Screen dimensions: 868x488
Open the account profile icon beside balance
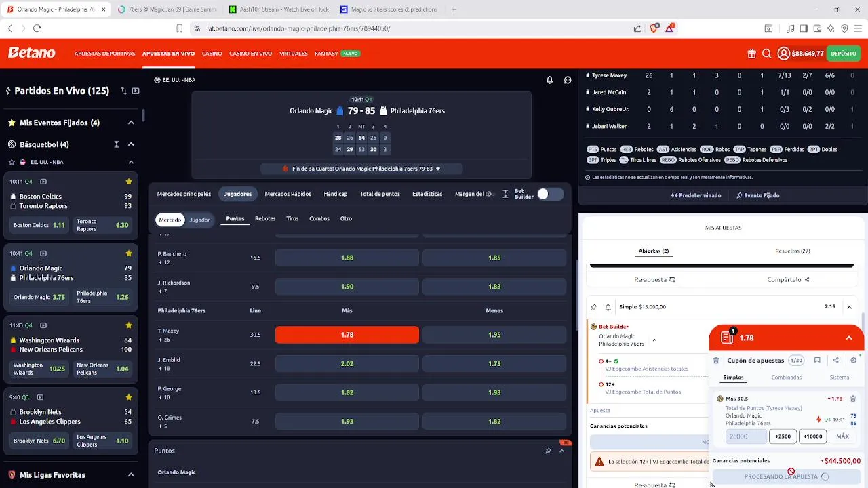pyautogui.click(x=784, y=54)
